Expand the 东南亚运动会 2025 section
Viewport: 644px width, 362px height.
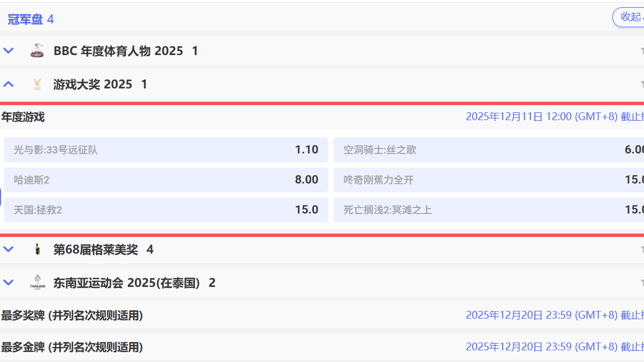8,282
